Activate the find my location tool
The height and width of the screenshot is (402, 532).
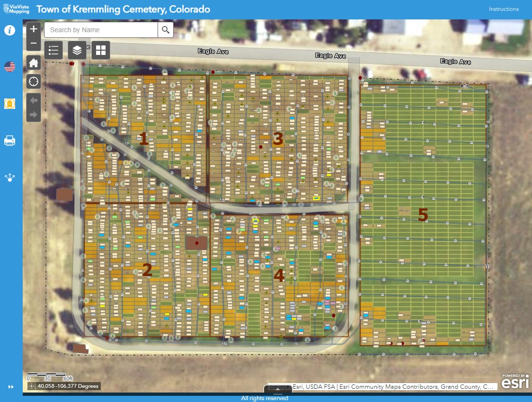tap(33, 81)
